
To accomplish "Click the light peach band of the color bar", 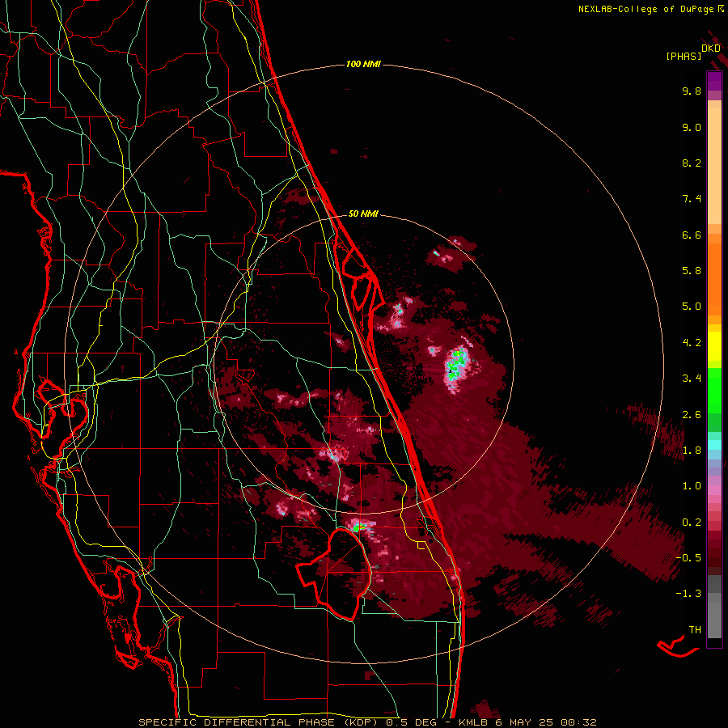I will tap(714, 166).
